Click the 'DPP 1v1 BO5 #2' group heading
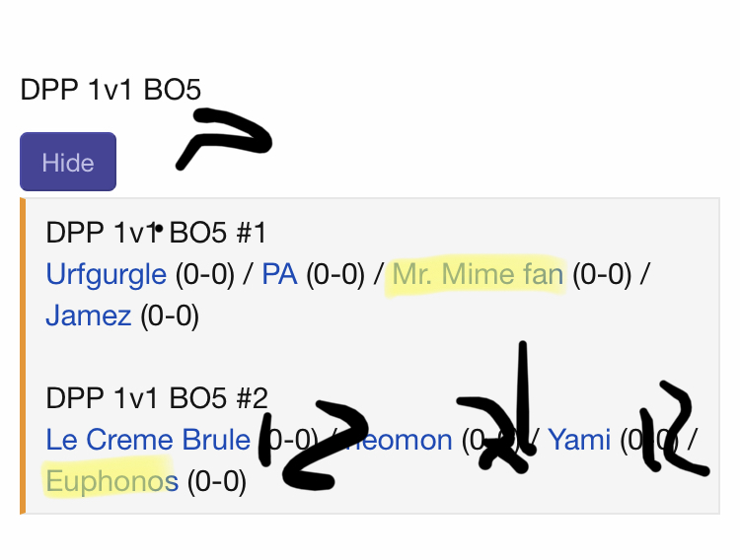This screenshot has height=560, width=740. pyautogui.click(x=157, y=397)
